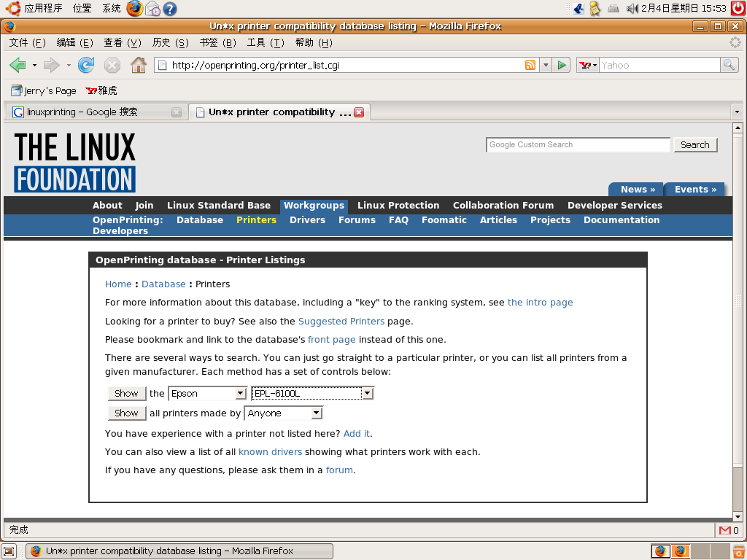747x560 pixels.
Task: Click the URL address field
Action: (347, 65)
